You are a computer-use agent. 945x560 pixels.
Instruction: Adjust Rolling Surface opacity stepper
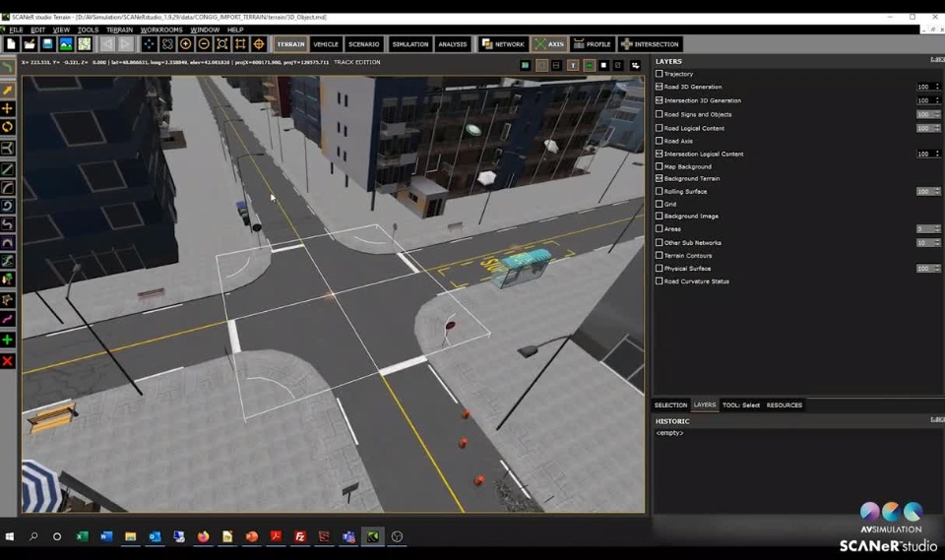click(x=937, y=191)
